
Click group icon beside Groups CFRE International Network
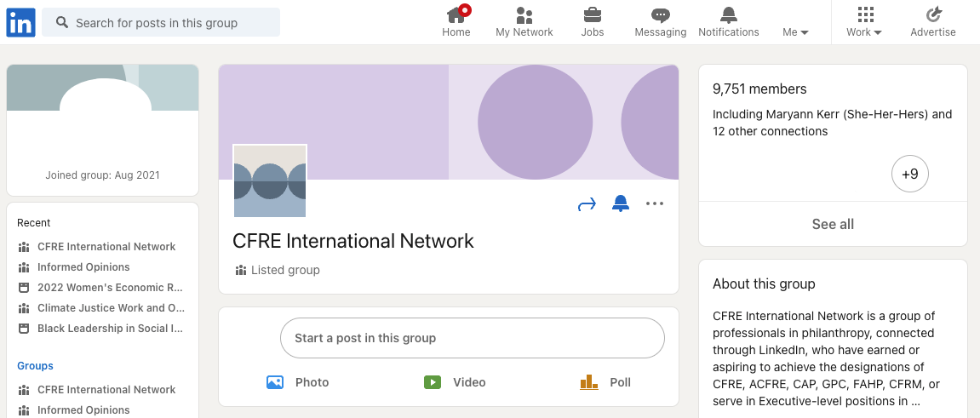pyautogui.click(x=24, y=390)
